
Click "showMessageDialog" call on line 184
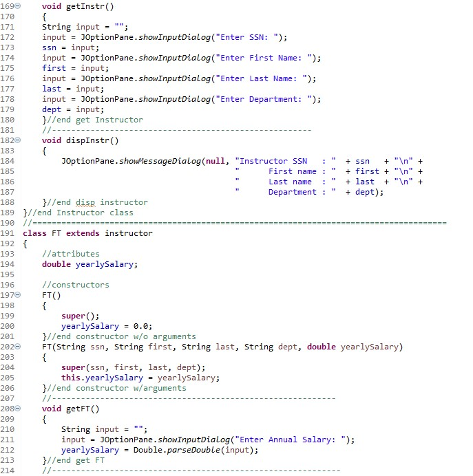pyautogui.click(x=160, y=161)
